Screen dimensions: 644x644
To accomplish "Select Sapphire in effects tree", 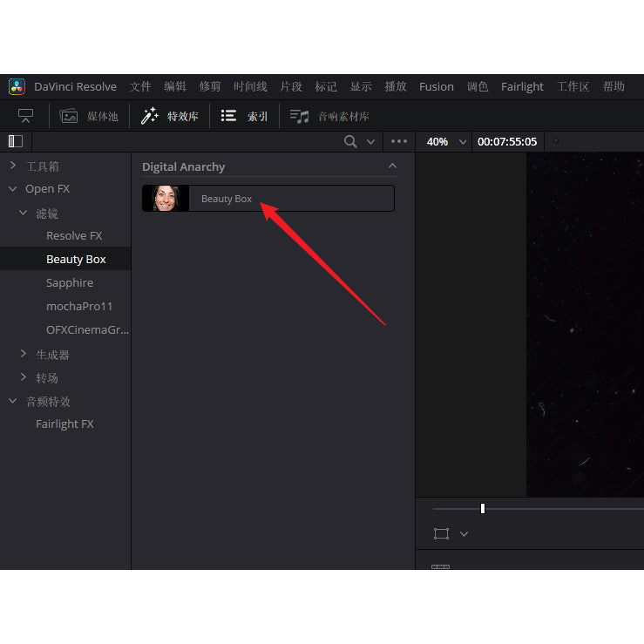I will click(70, 283).
